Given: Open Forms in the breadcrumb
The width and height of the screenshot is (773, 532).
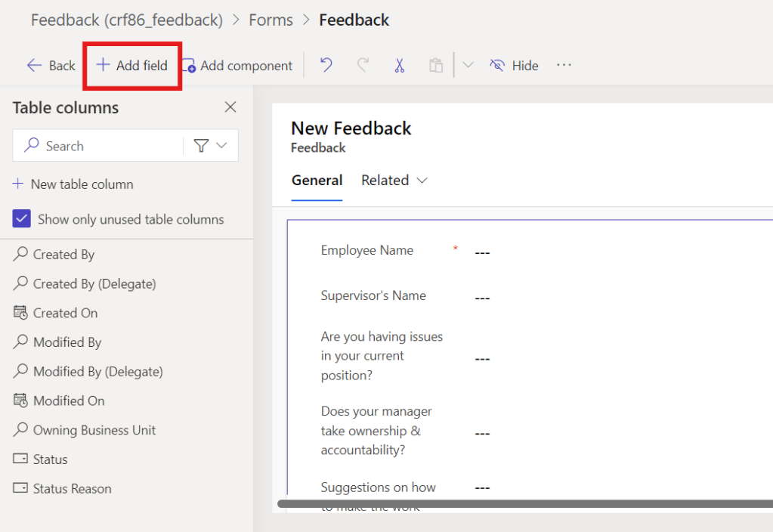Looking at the screenshot, I should pyautogui.click(x=271, y=20).
